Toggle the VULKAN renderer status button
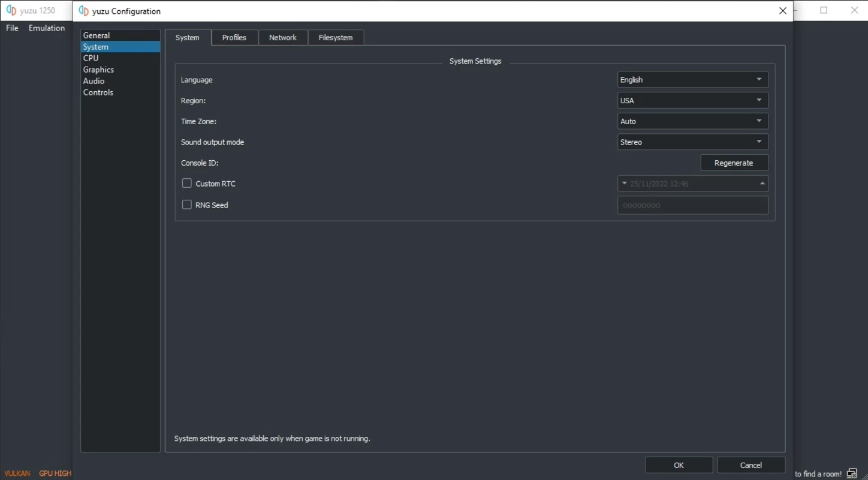The image size is (868, 480). click(x=17, y=473)
